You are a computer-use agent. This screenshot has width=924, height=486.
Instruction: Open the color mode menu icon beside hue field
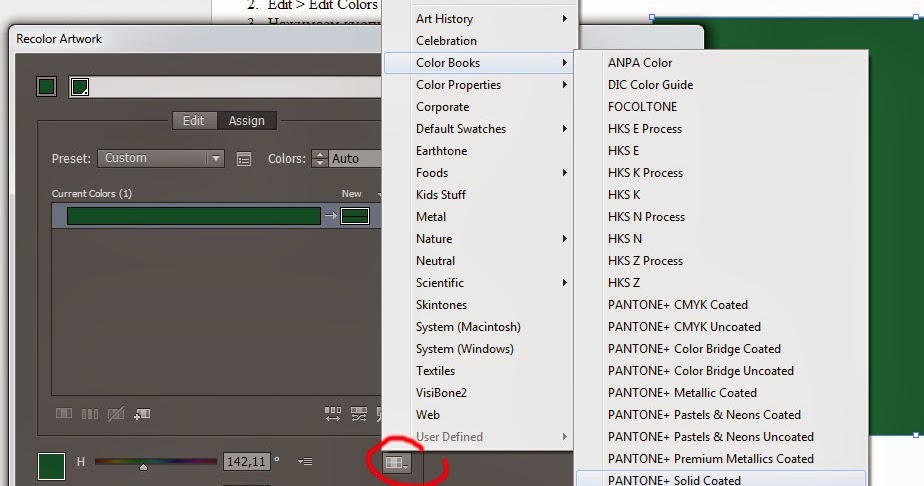point(305,461)
